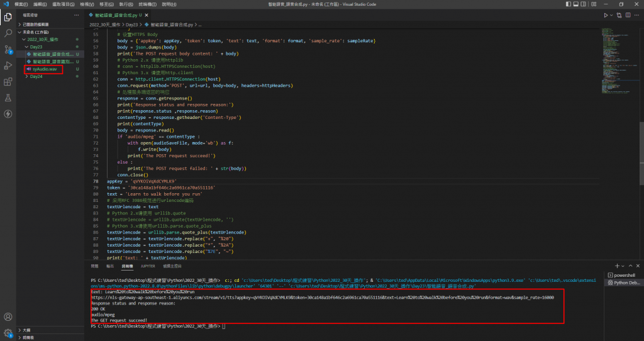Viewport: 644px width, 341px height.
Task: Close the terminal panel
Action: (638, 266)
